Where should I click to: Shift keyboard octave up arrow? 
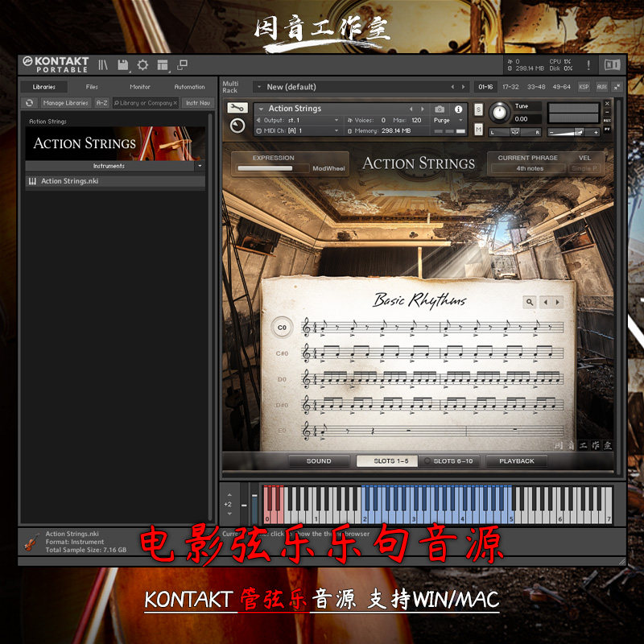click(229, 495)
